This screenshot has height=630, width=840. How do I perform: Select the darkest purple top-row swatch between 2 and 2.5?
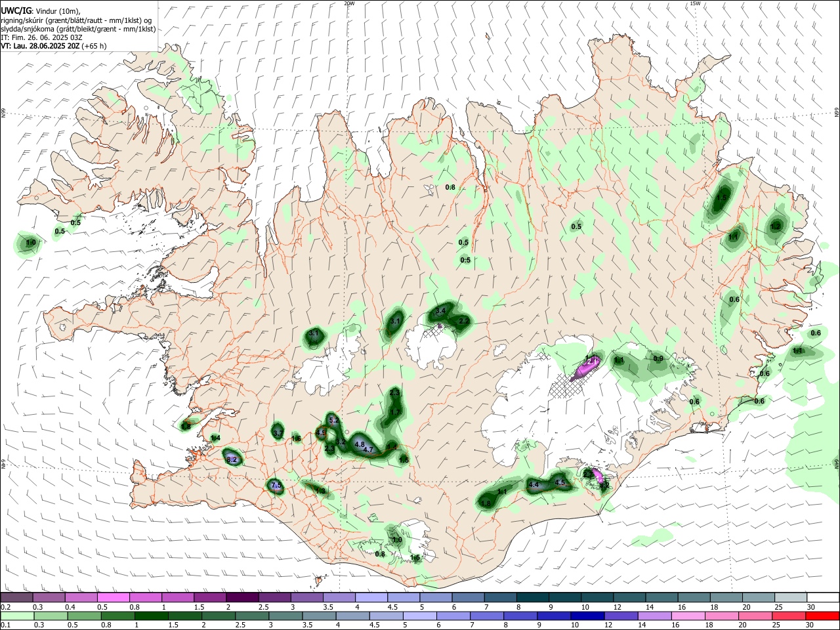(241, 597)
